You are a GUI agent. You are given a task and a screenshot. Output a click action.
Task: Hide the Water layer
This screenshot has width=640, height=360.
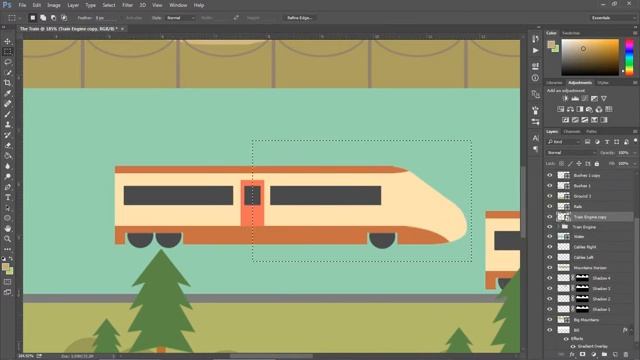tap(550, 237)
